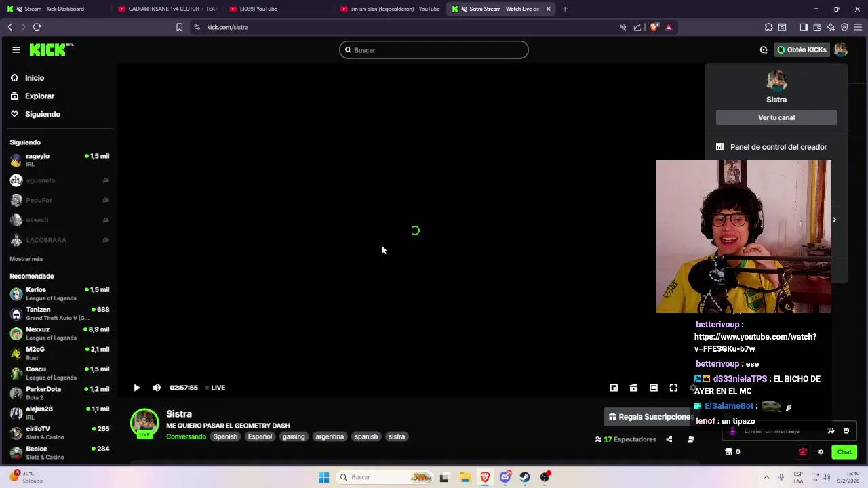Expand Mostrar más in following list
Viewport: 868px width, 488px height.
click(26, 259)
